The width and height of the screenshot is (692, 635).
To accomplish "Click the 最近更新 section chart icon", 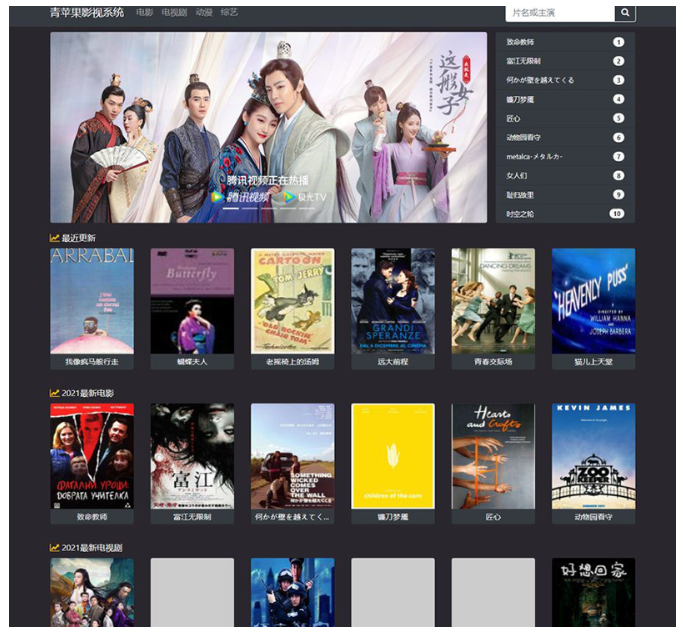I will point(55,238).
